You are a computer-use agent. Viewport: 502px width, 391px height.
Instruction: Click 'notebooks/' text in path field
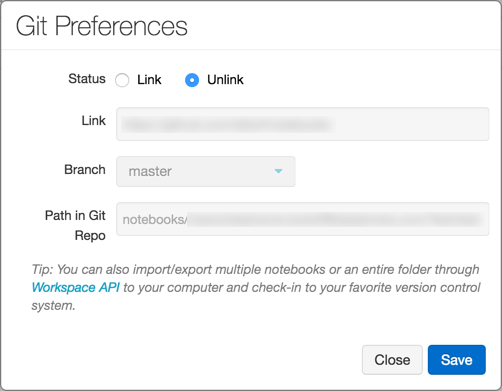click(x=155, y=220)
